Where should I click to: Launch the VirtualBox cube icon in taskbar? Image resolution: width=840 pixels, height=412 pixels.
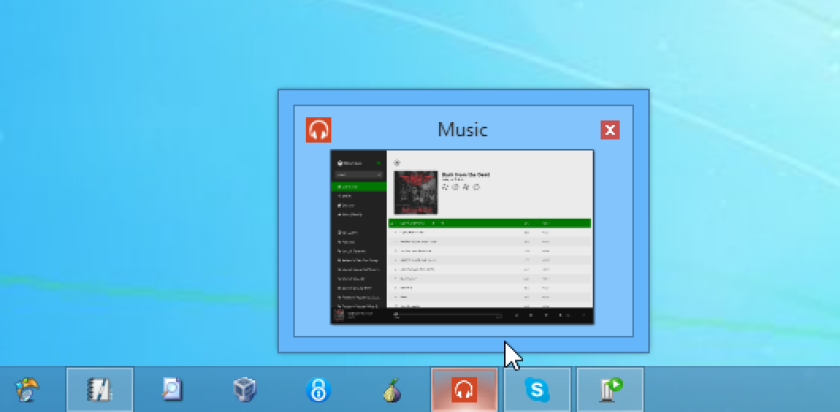(245, 389)
